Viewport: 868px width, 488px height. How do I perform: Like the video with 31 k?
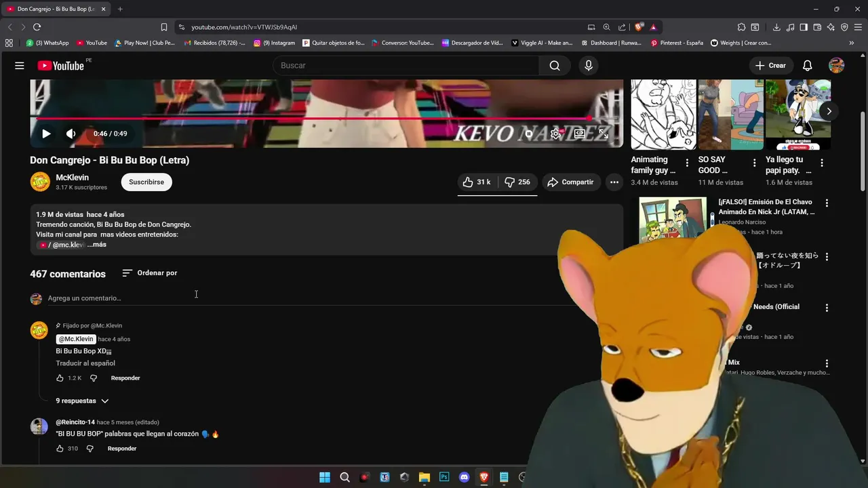click(477, 182)
